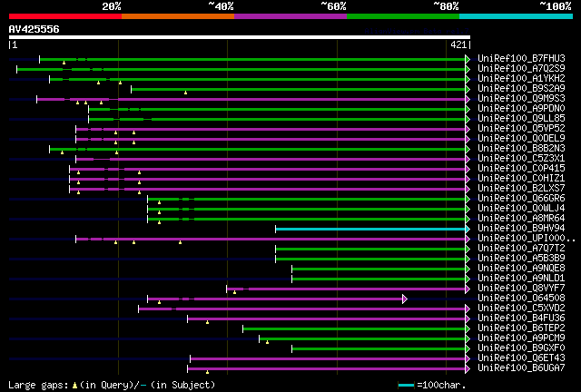Open the UniRef100_B4FU36 entry

521,318
